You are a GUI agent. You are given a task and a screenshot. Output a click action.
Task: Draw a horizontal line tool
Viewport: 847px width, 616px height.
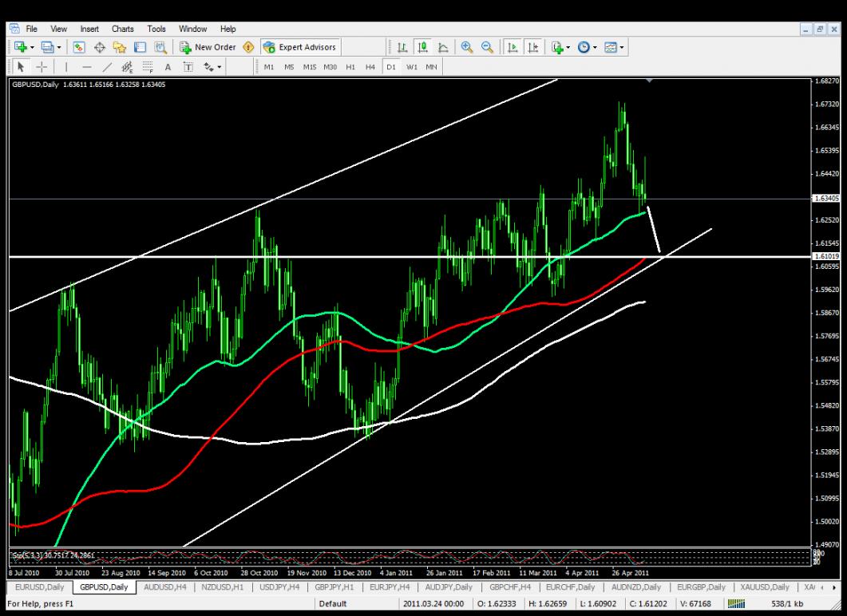pyautogui.click(x=86, y=67)
